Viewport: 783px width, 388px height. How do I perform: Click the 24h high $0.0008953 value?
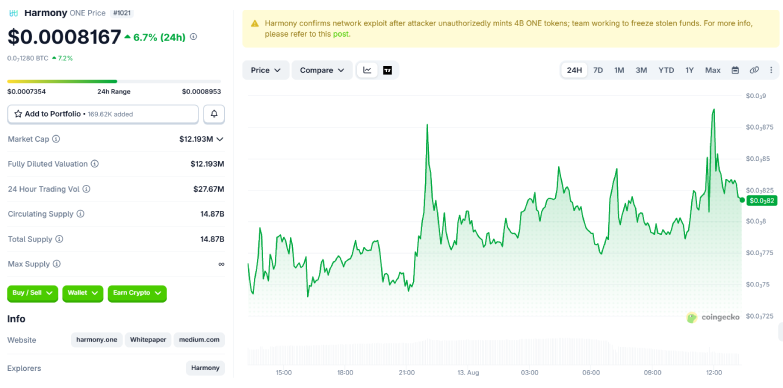[x=201, y=91]
